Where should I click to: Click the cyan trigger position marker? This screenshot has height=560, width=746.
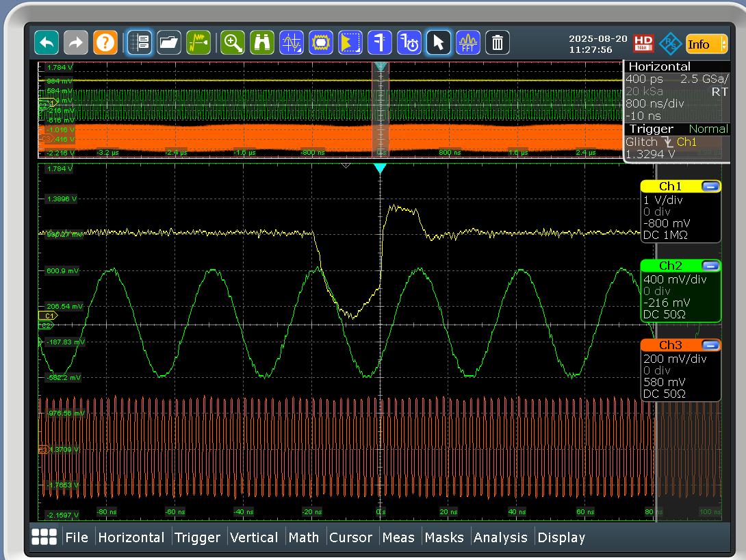coord(381,168)
